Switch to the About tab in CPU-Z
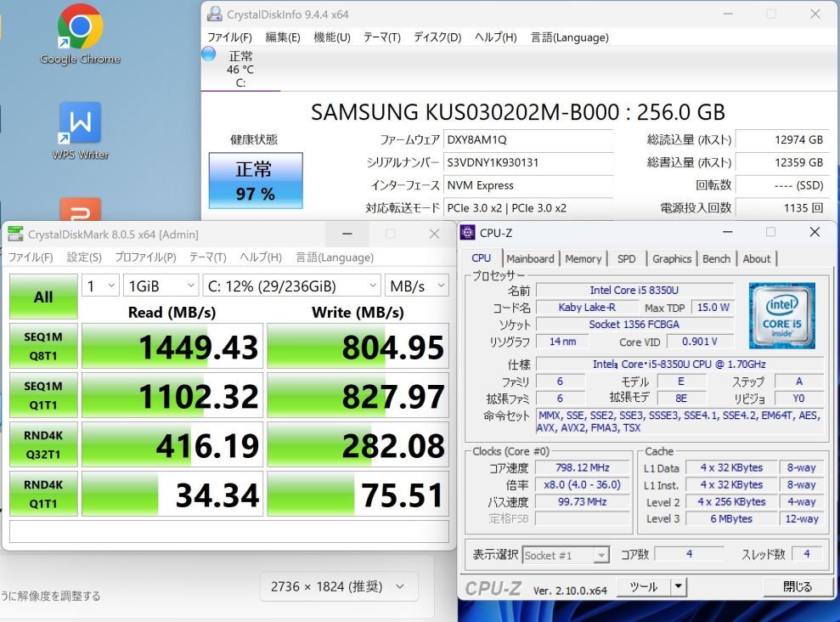Screen dimensions: 840x622 [x=757, y=259]
